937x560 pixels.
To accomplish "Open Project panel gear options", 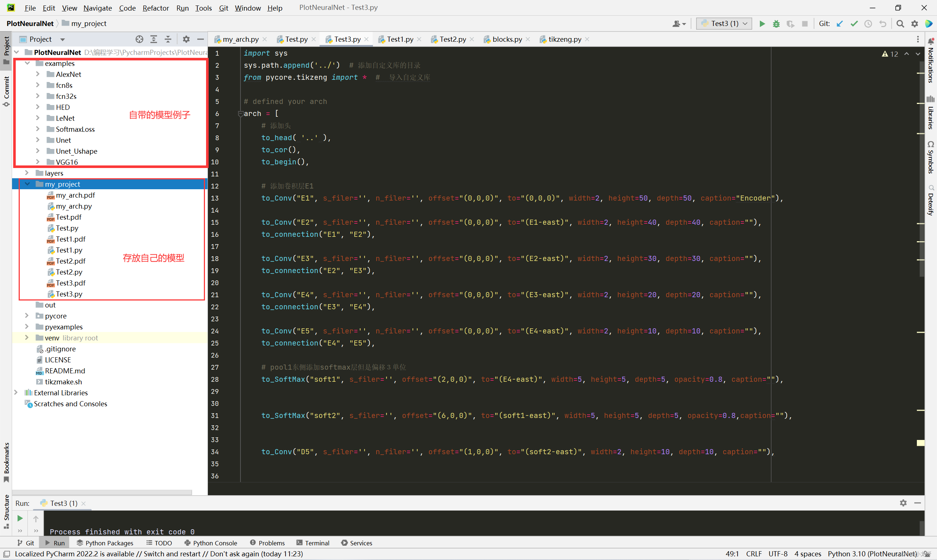I will tap(186, 39).
